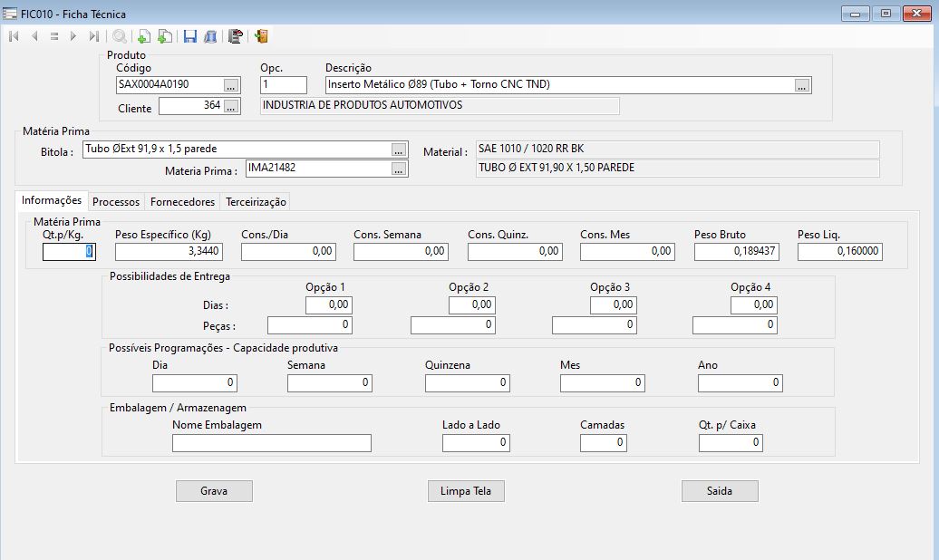Screen dimensions: 939x560
Task: Click the magnifier search icon
Action: pos(120,36)
